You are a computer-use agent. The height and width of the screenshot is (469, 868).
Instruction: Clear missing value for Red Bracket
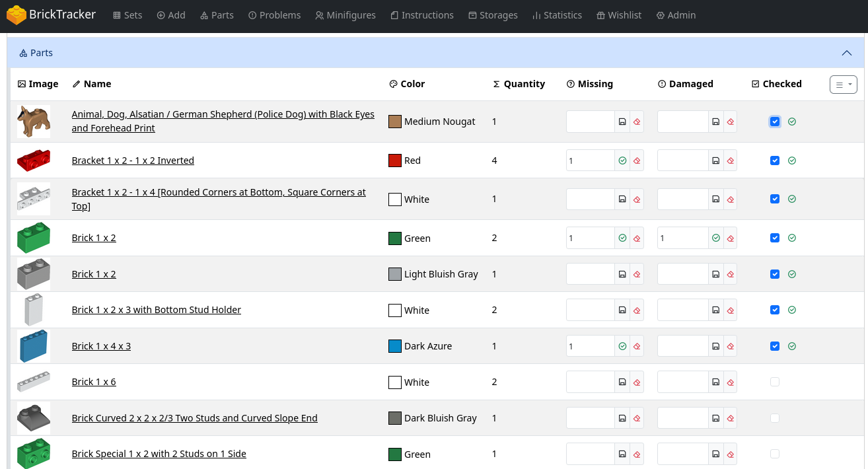pos(637,161)
